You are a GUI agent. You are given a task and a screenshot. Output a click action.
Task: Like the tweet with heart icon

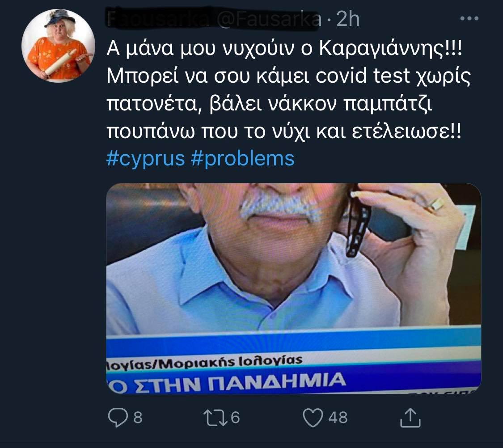pyautogui.click(x=313, y=418)
